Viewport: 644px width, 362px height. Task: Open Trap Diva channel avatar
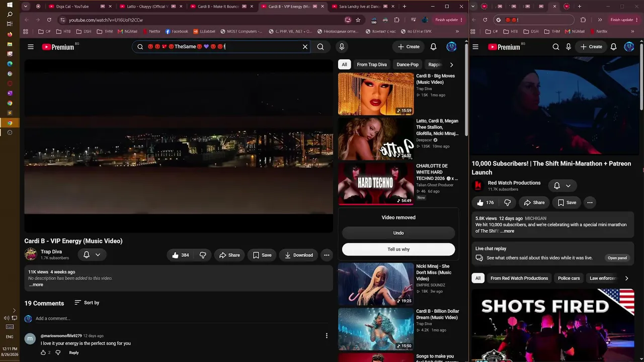click(x=31, y=254)
